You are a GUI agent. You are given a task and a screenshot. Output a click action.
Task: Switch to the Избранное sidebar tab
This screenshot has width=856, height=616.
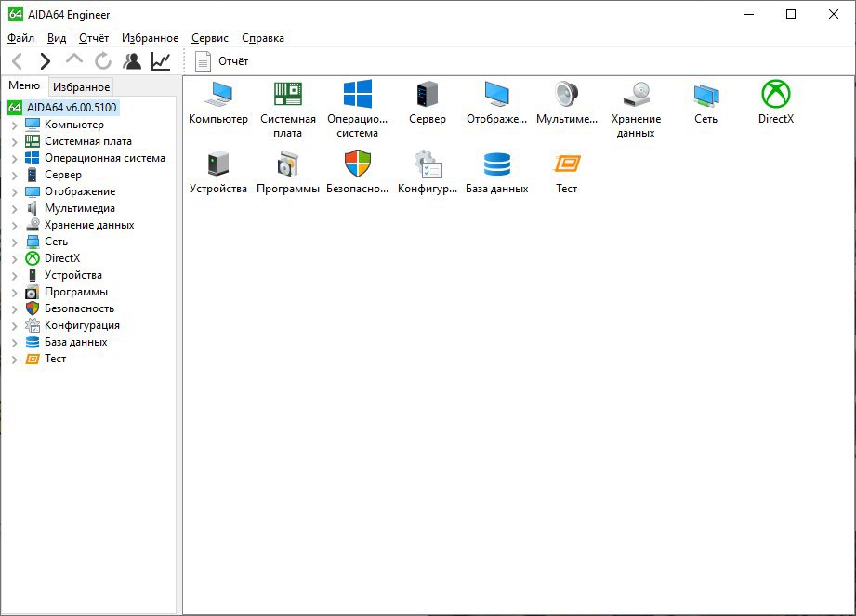point(82,87)
